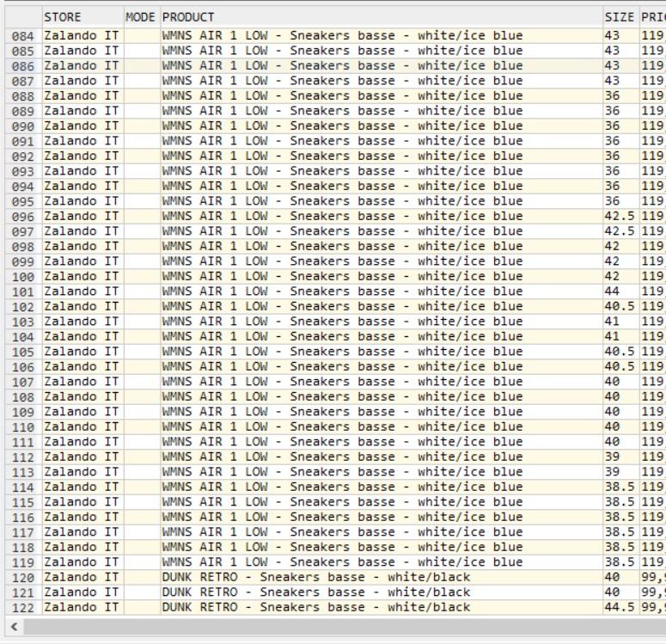
Task: Click the PRODUCT column header
Action: [x=382, y=17]
